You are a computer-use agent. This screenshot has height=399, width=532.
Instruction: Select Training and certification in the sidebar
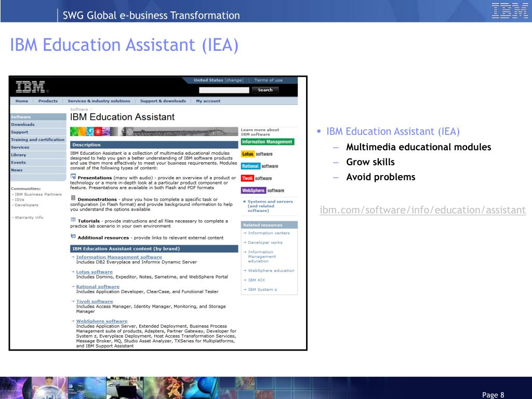(38, 140)
